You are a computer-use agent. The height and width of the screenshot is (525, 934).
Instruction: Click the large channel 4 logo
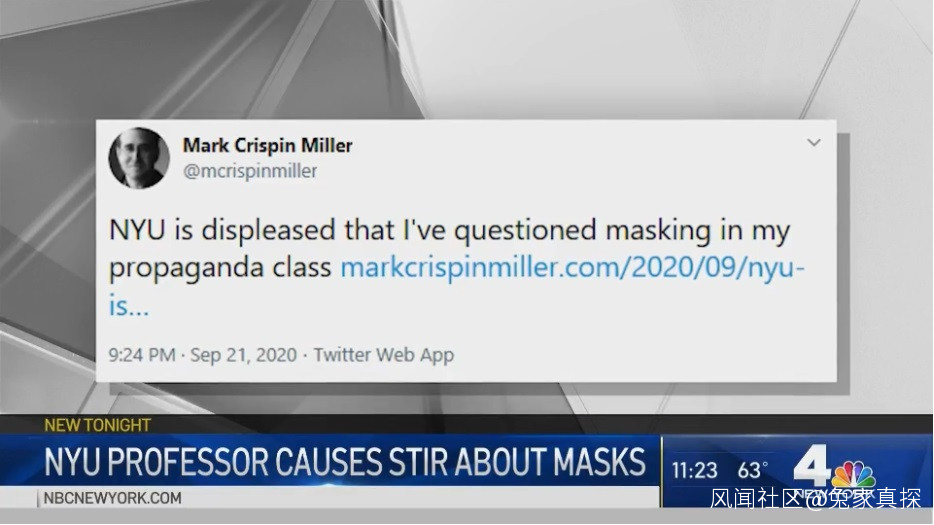(x=812, y=465)
